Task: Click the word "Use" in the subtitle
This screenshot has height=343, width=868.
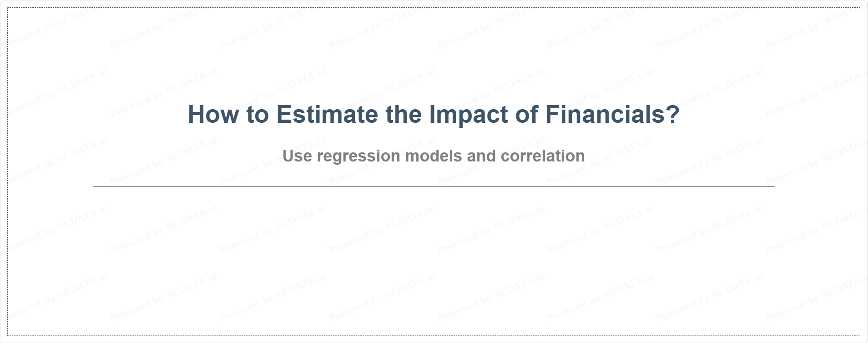Action: [297, 156]
